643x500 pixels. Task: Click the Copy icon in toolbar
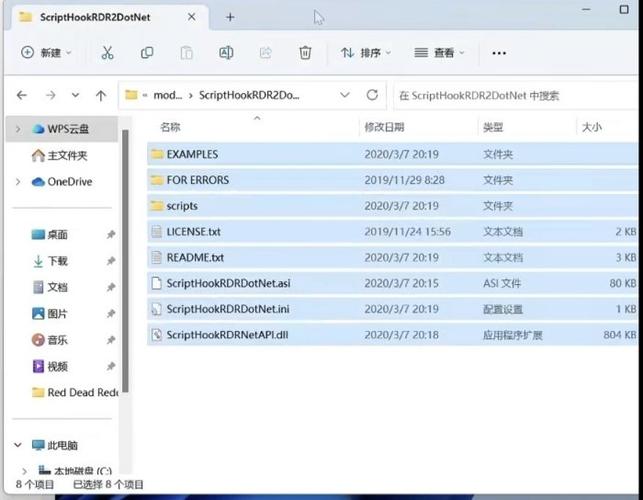[147, 53]
